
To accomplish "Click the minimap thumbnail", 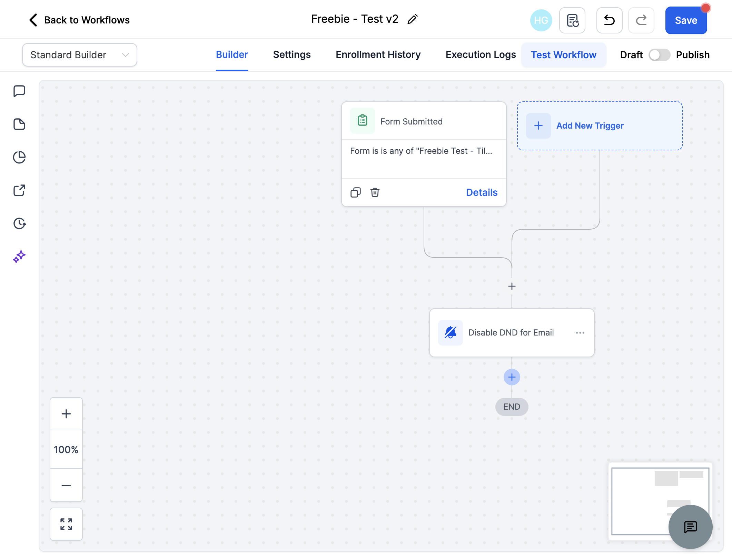I will [x=660, y=501].
